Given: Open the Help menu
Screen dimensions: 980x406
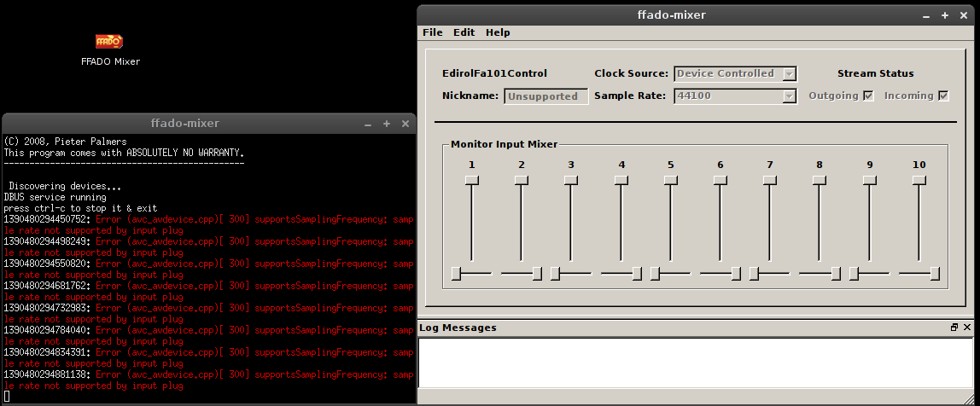Looking at the screenshot, I should (498, 32).
